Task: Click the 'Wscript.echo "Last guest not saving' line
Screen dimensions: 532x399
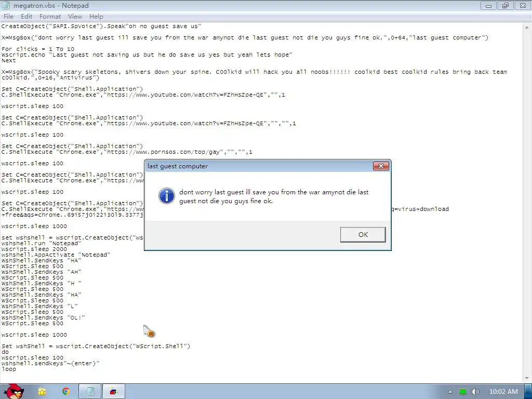Action: click(x=147, y=55)
